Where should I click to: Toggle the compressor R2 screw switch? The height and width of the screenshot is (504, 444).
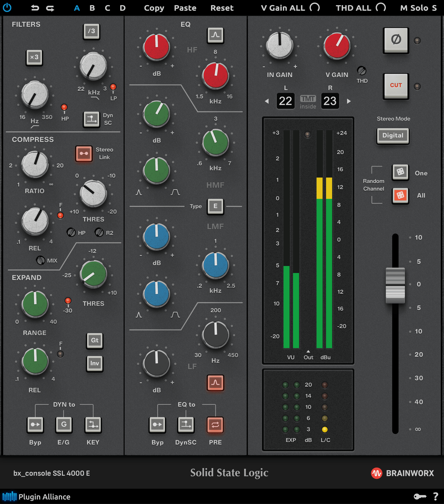(x=99, y=232)
